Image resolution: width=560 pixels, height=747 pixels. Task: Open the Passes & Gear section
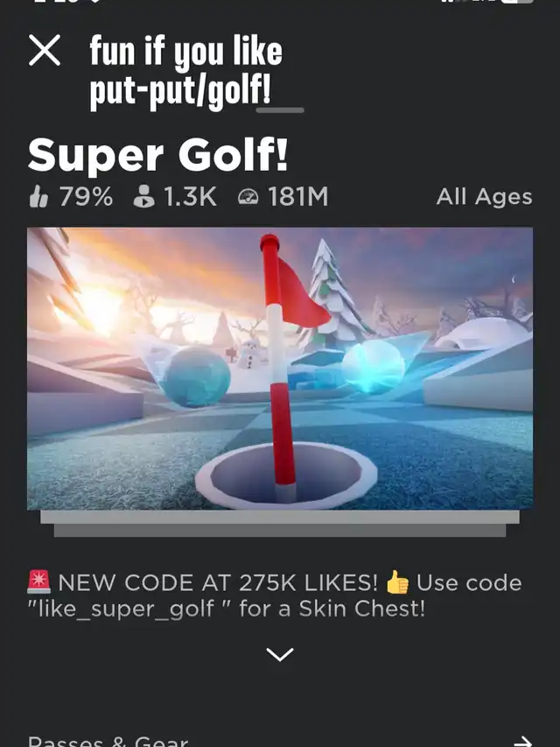coord(108,741)
